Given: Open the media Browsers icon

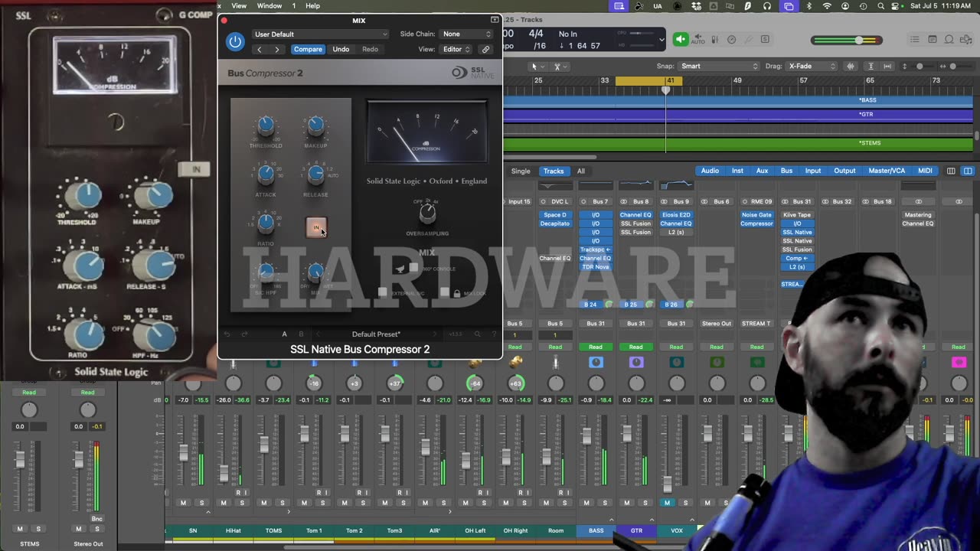Looking at the screenshot, I should [x=967, y=40].
